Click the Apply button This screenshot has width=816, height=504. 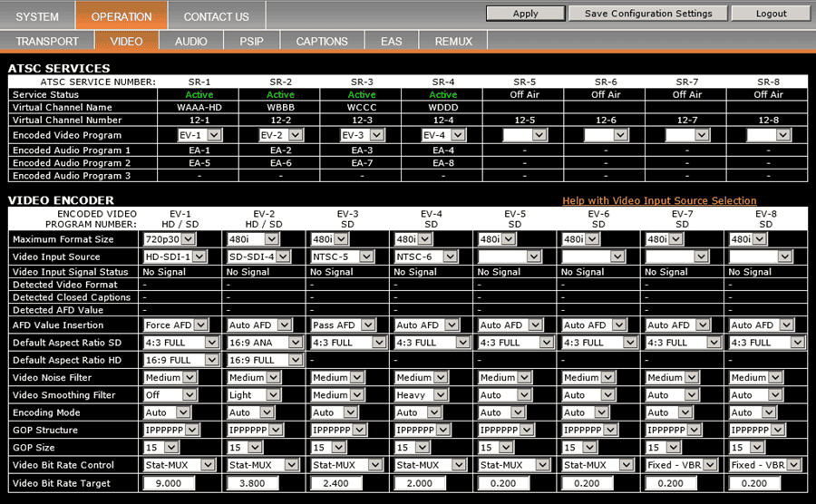coord(525,14)
